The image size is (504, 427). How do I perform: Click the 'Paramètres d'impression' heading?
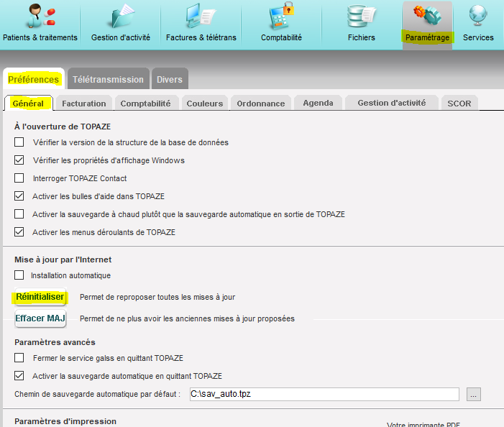tap(65, 421)
